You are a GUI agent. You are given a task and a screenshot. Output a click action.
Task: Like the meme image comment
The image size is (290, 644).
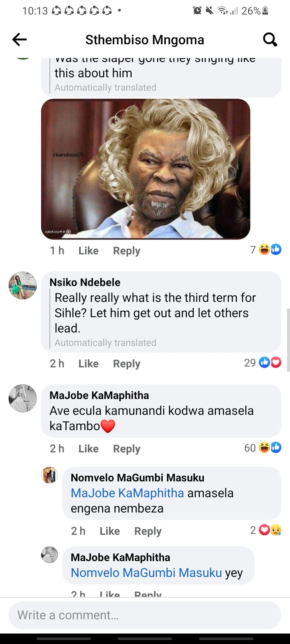(88, 250)
